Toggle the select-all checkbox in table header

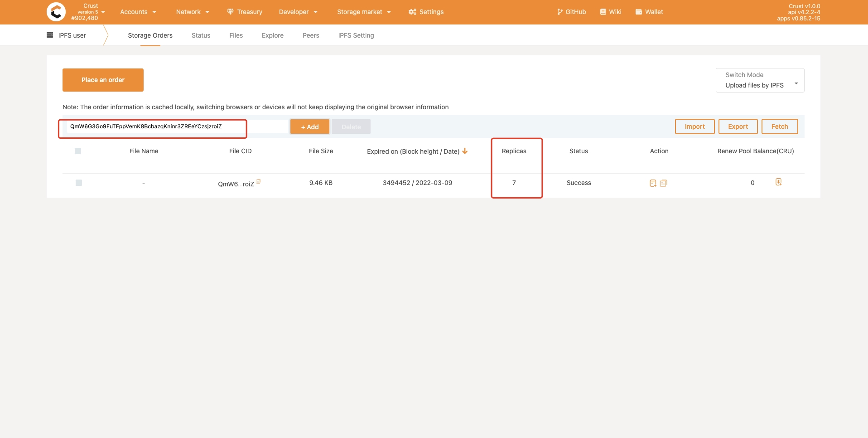tap(78, 151)
